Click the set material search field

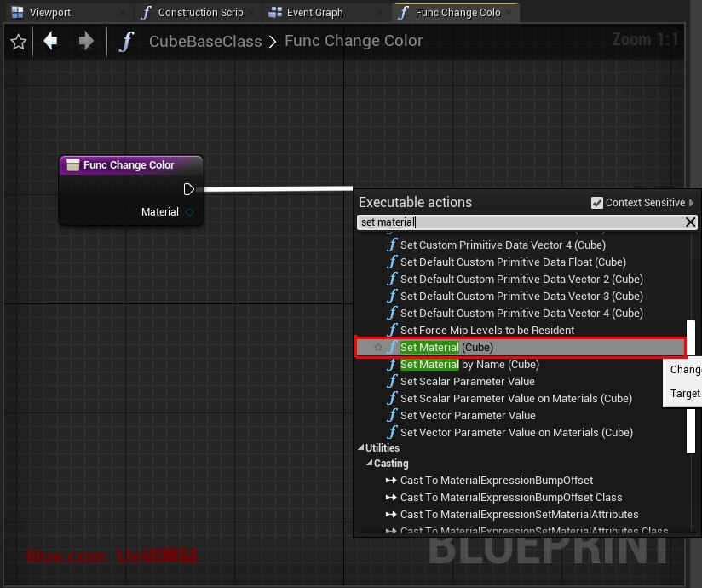tap(520, 222)
